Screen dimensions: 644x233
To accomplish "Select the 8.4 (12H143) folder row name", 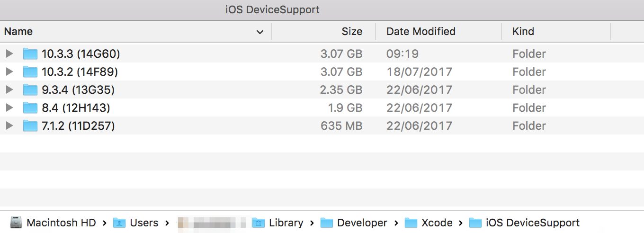I will click(76, 108).
